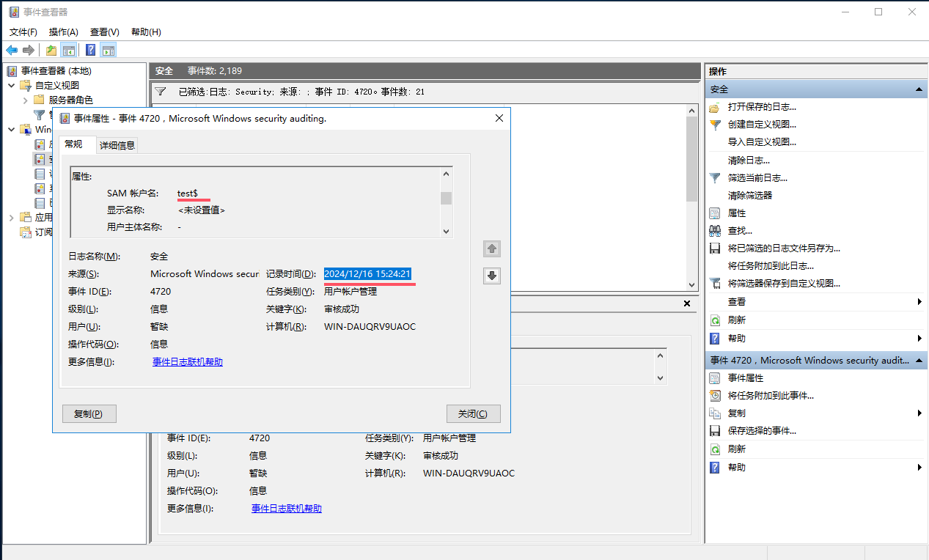Click the 将任务附加到此事件 clock icon
The height and width of the screenshot is (560, 929).
pos(715,396)
